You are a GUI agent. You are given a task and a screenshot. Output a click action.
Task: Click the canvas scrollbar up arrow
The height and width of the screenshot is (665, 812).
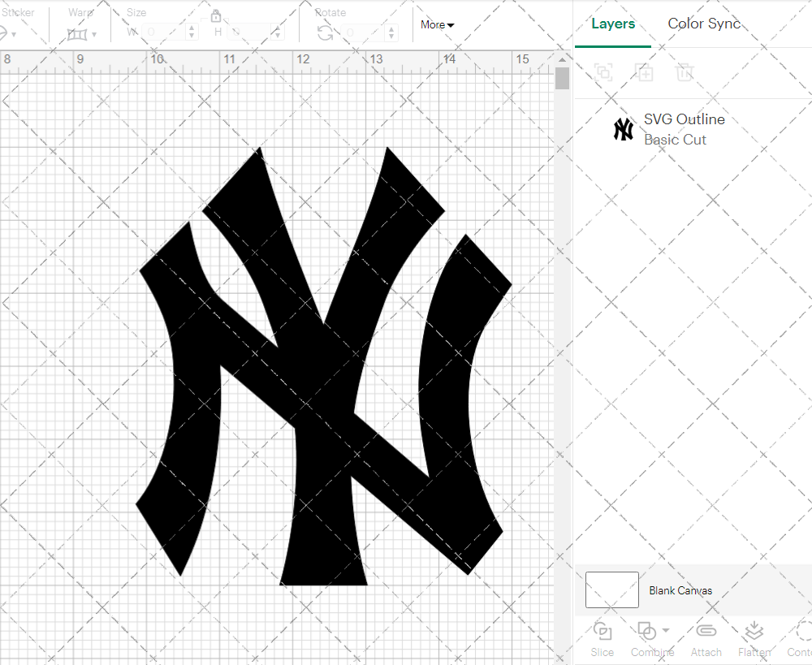point(563,59)
